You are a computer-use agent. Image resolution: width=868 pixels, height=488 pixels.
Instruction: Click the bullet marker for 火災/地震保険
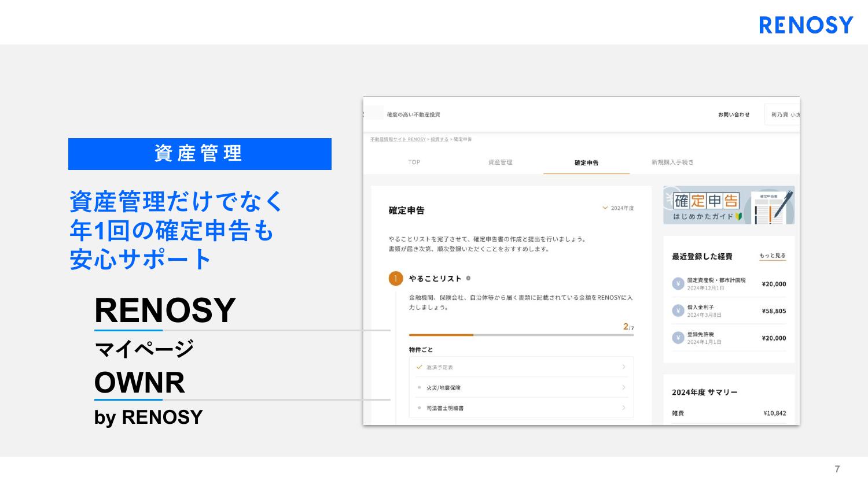pos(419,387)
